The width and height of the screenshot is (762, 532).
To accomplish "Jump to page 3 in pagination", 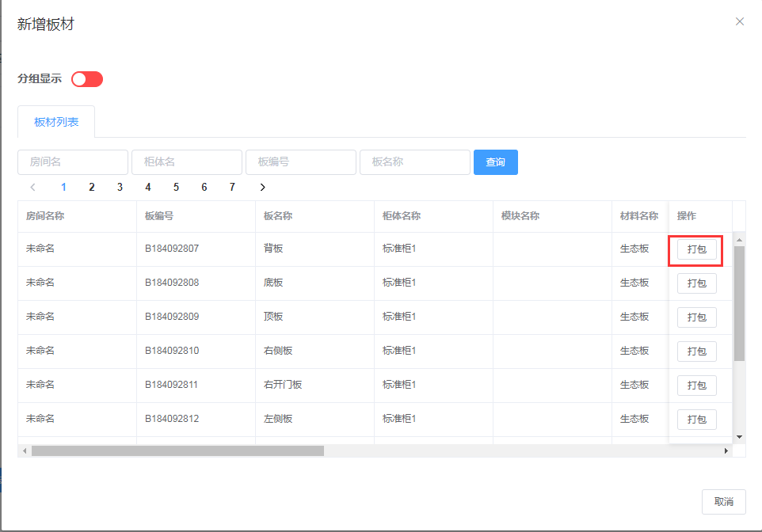I will point(120,188).
